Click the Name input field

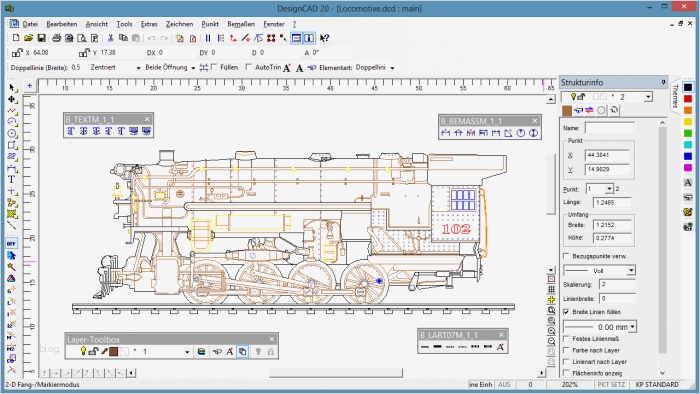(609, 128)
